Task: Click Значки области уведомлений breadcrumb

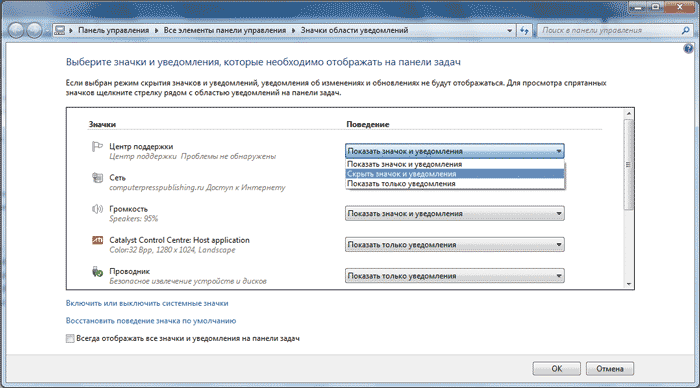Action: (354, 30)
